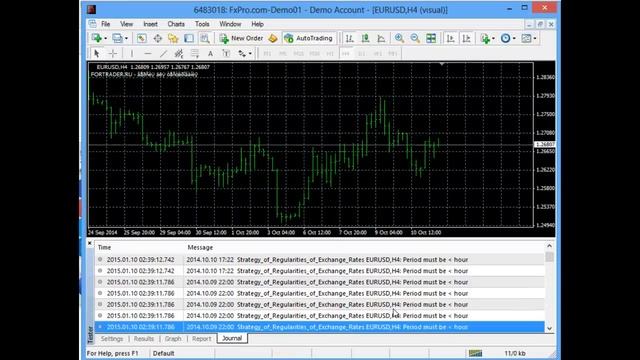The height and width of the screenshot is (360, 640).
Task: Toggle the Strategy Tester icon
Action: point(205,38)
